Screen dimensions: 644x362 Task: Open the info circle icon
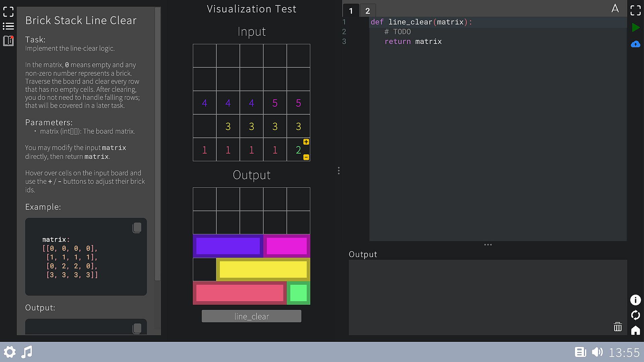click(x=636, y=300)
